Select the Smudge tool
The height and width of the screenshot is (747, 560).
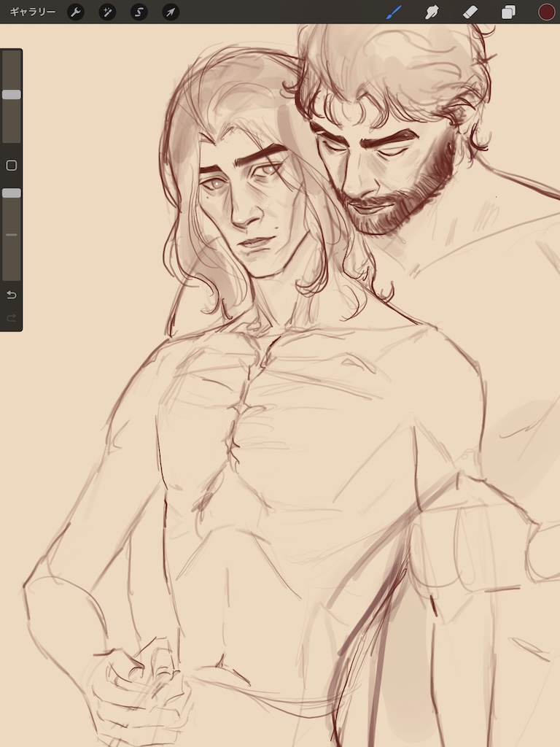pos(432,12)
